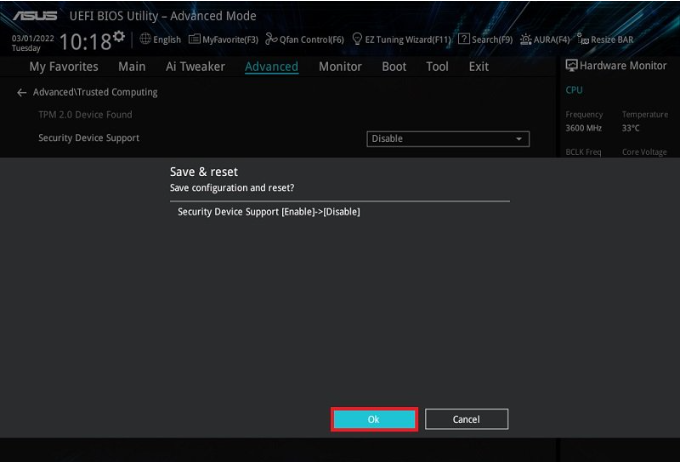
Task: Open Search(F9)
Action: [x=492, y=39]
